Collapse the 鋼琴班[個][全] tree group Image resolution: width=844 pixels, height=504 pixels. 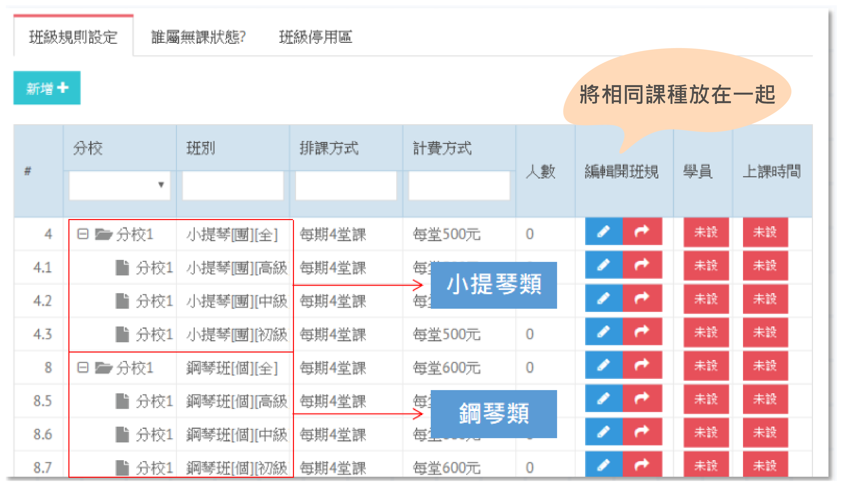pyautogui.click(x=83, y=368)
